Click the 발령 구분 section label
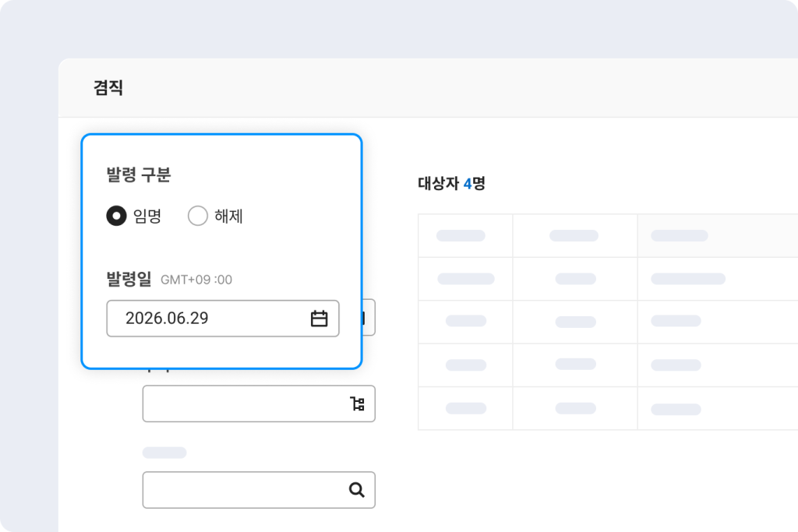This screenshot has height=532, width=798. point(138,175)
